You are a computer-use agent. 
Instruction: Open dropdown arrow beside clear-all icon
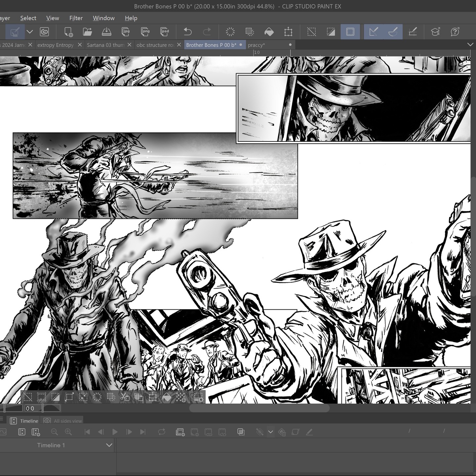tap(30, 32)
